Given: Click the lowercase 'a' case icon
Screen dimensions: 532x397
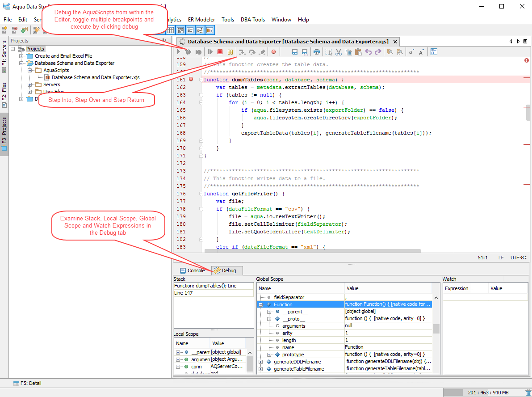Looking at the screenshot, I should [x=411, y=52].
